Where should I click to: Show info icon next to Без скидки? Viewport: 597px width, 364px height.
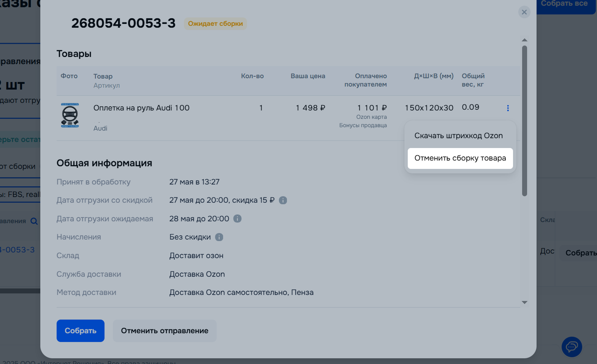point(219,237)
